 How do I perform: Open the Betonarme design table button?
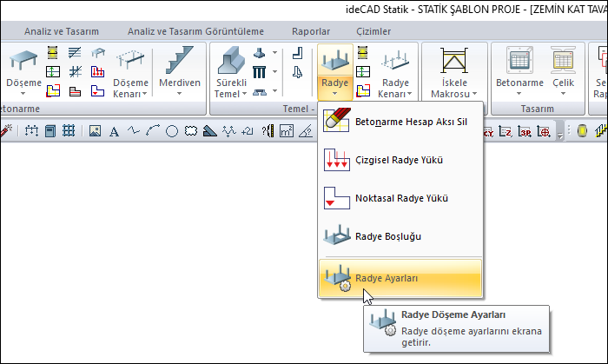point(519,72)
